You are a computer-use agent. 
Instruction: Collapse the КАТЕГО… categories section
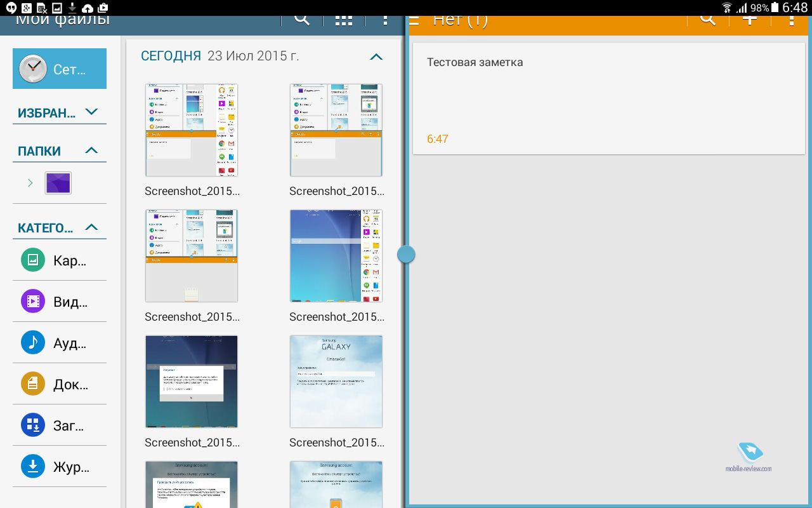pos(91,227)
